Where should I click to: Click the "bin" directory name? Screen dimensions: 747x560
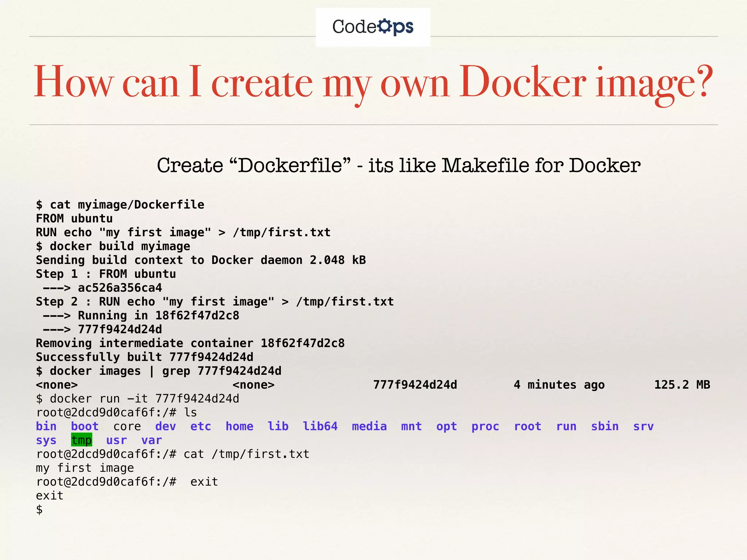pos(46,427)
